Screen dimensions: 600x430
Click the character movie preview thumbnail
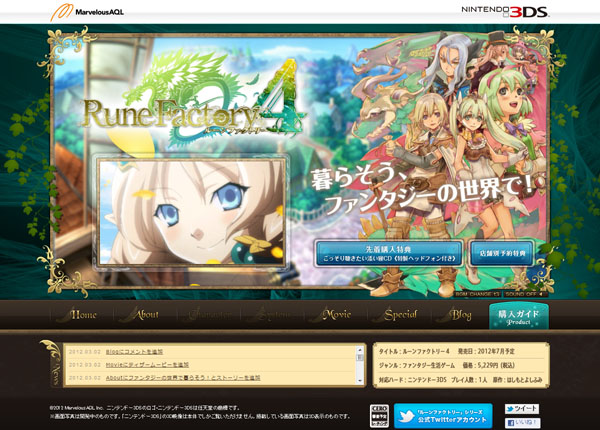tap(192, 212)
